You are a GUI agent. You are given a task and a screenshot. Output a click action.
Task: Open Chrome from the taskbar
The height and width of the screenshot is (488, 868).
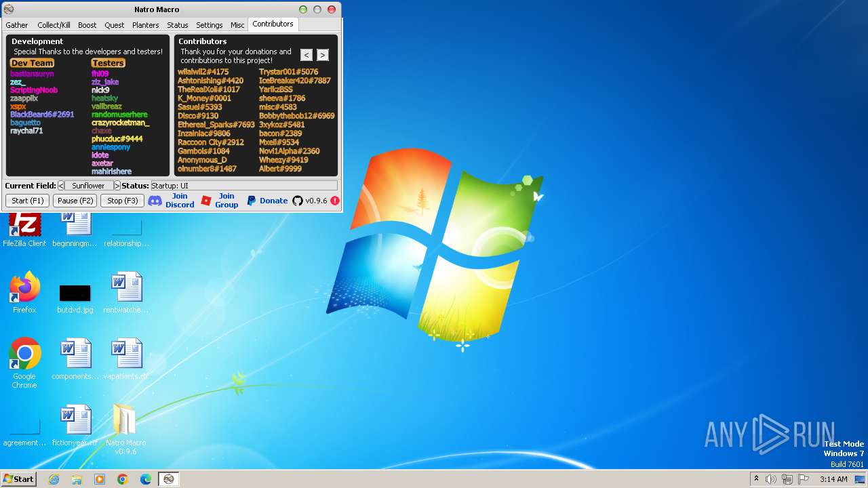[123, 479]
